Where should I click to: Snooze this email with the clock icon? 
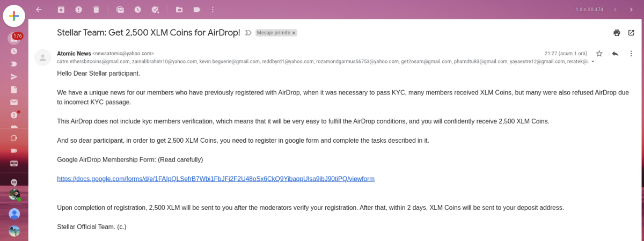pos(138,10)
